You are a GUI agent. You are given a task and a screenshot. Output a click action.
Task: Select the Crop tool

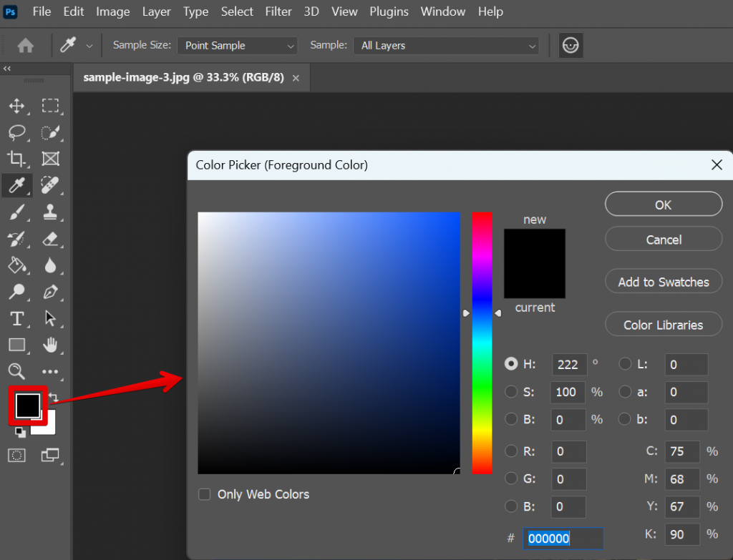pyautogui.click(x=17, y=159)
